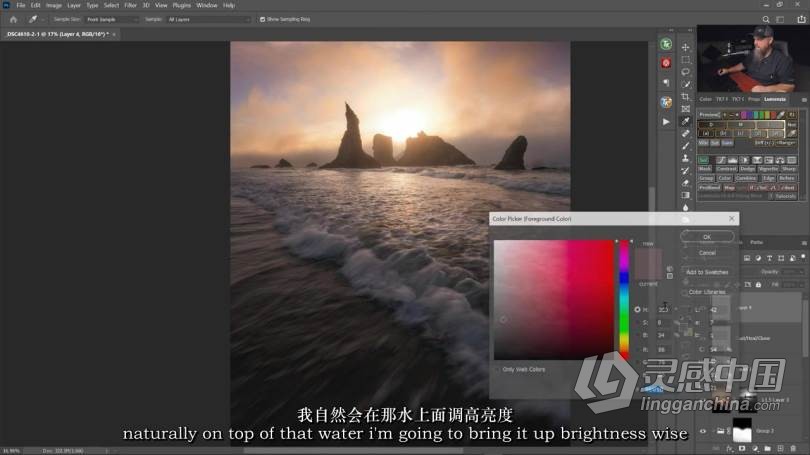Enable the Only Web Colors checkbox
Screen dimensions: 810x455
pos(497,369)
